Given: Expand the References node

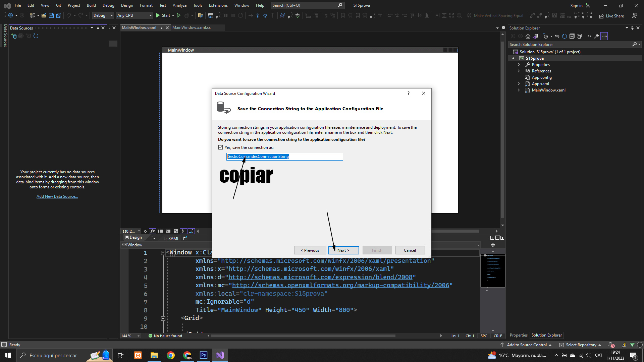Looking at the screenshot, I should 519,71.
